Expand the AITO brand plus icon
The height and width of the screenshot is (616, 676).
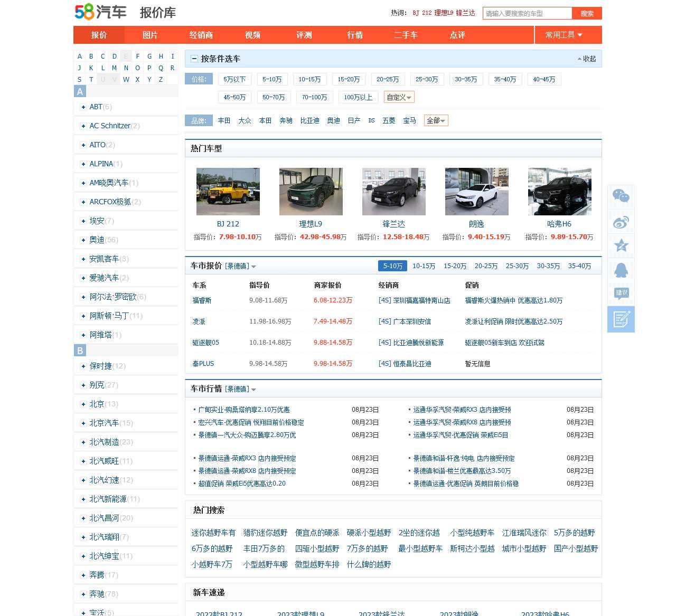click(83, 145)
